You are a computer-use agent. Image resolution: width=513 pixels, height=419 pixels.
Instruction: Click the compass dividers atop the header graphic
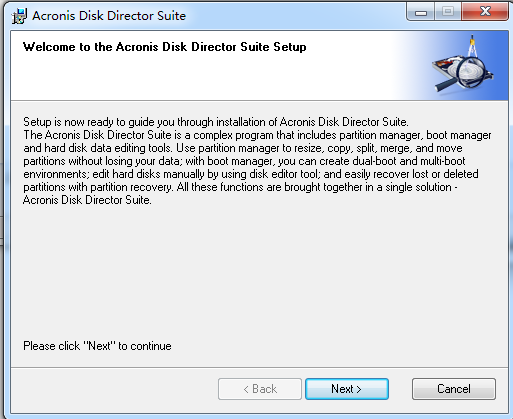pos(472,46)
